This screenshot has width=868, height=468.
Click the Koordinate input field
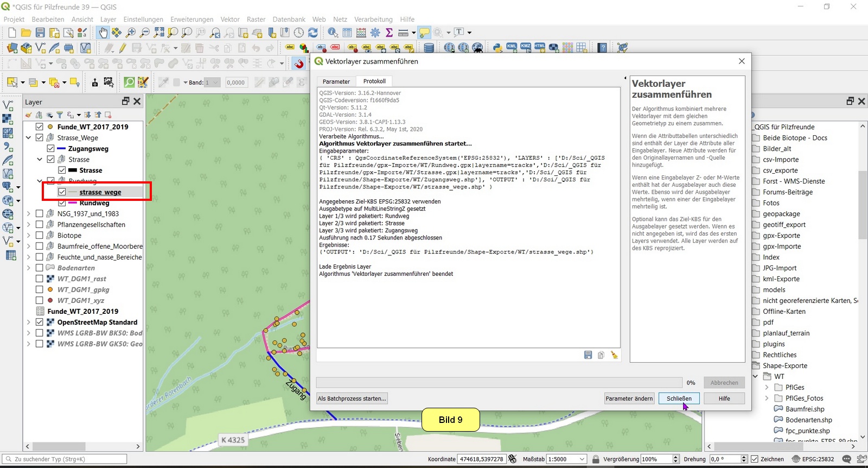pos(481,459)
